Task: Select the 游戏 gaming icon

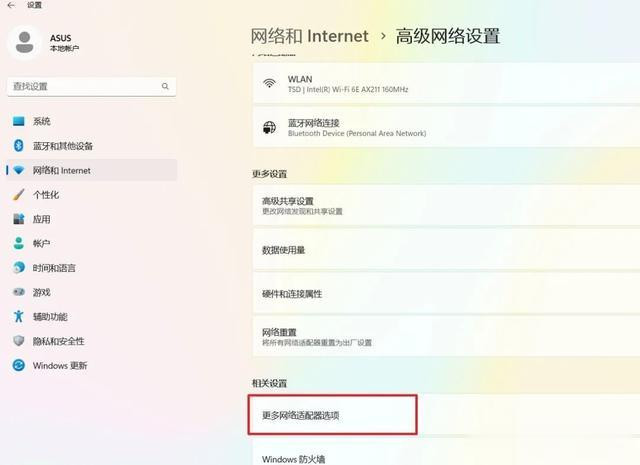Action: point(18,292)
